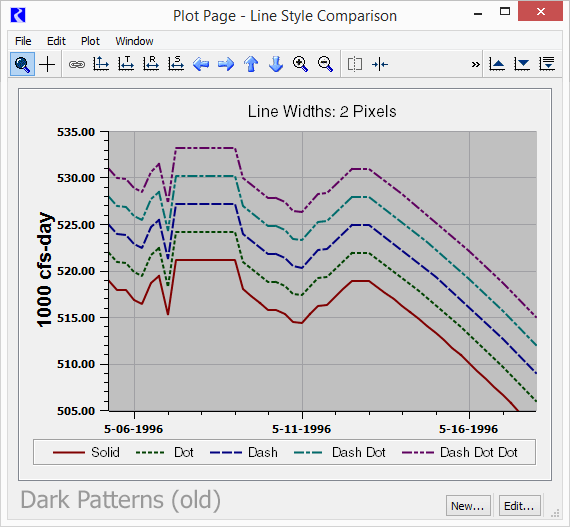Expand the toolbar overflow chevron
Screen dimensions: 570x527
(x=475, y=65)
